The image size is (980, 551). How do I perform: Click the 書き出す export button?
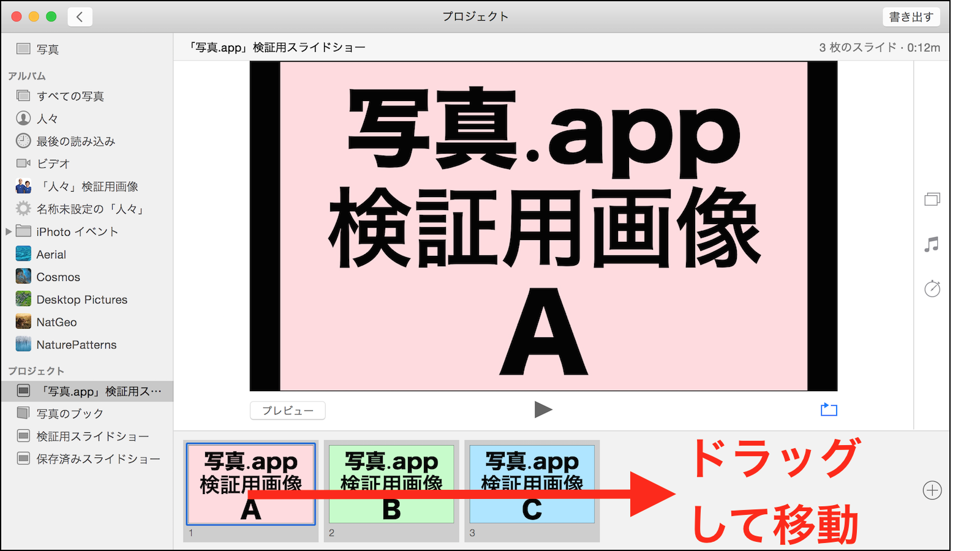pos(911,17)
